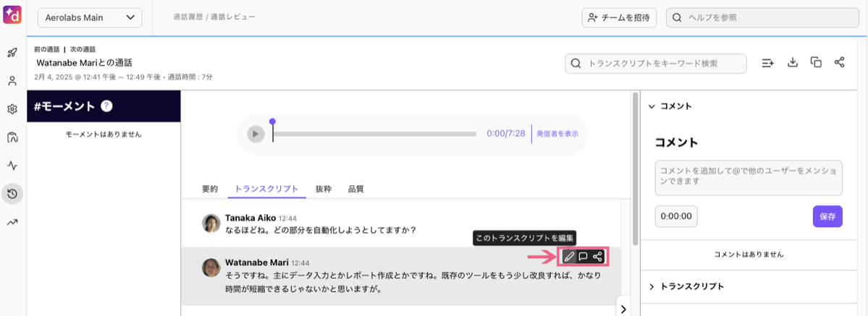Screen dimensions: 868x316
Task: Open the activity pulse icon in sidebar
Action: (12, 166)
